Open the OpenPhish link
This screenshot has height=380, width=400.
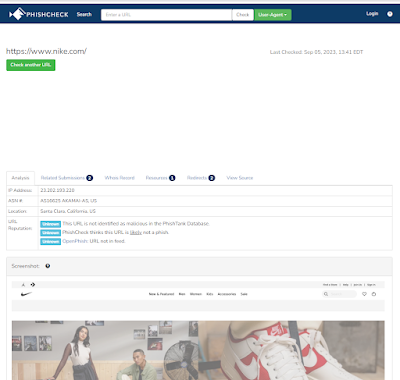coord(75,241)
